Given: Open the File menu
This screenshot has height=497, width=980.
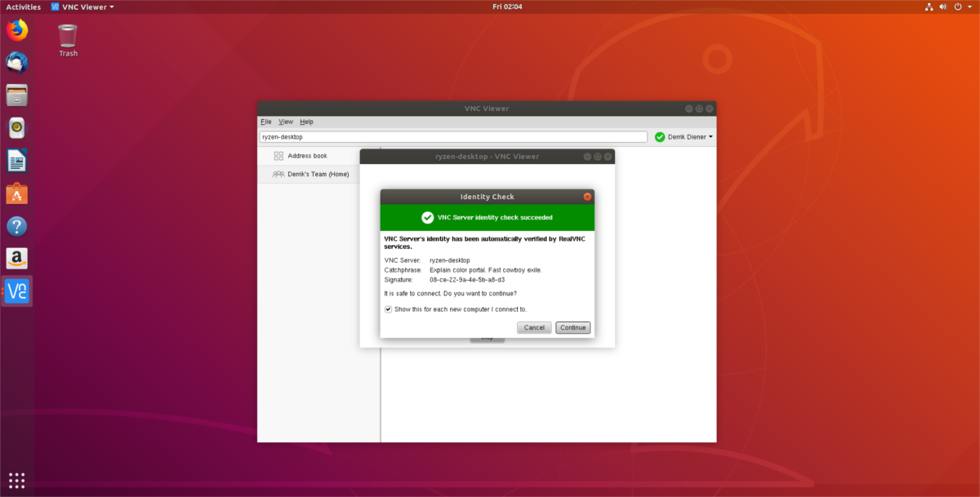Looking at the screenshot, I should coord(266,122).
